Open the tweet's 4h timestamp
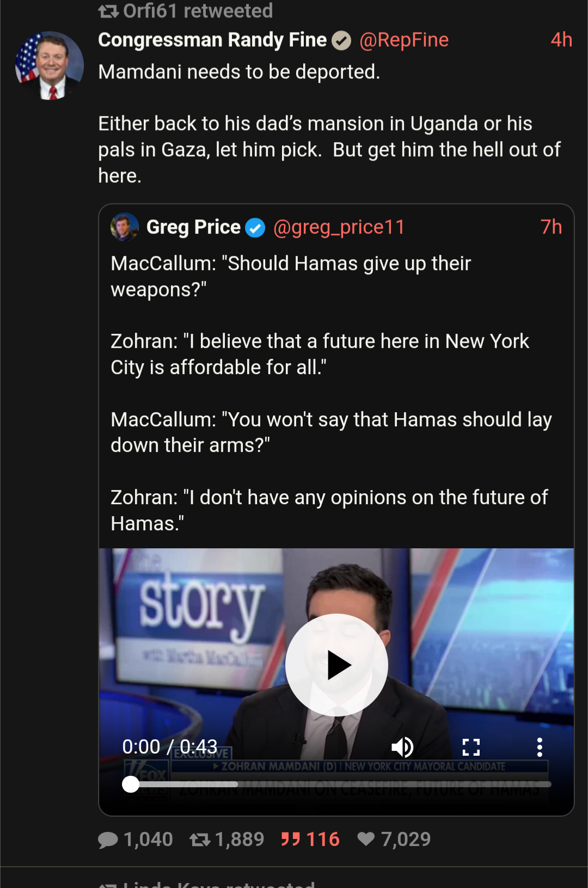The width and height of the screenshot is (588, 888). pos(561,40)
